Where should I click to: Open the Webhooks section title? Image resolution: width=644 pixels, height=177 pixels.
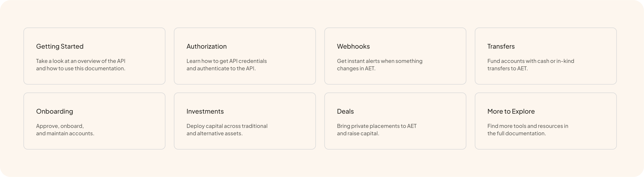coord(353,46)
